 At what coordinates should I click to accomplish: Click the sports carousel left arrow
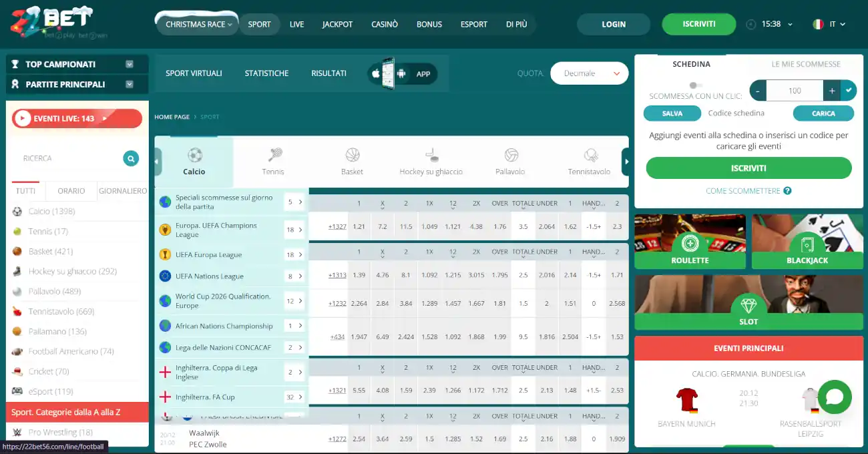[158, 162]
